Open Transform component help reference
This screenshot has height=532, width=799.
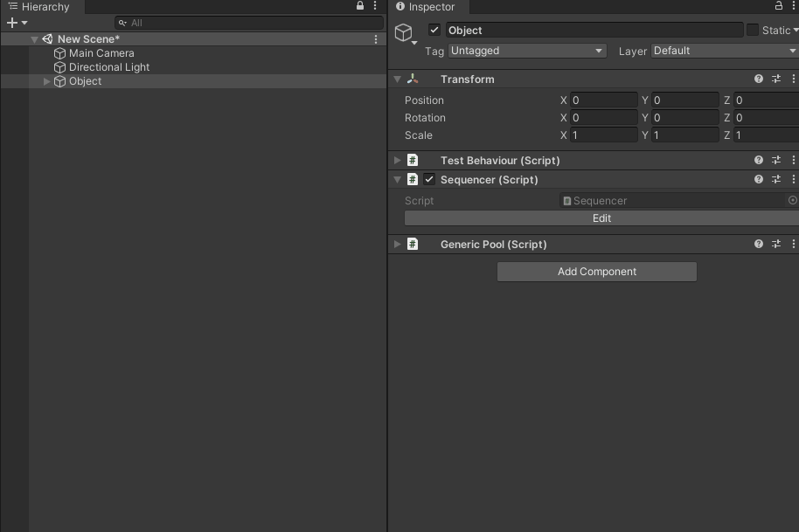(759, 79)
